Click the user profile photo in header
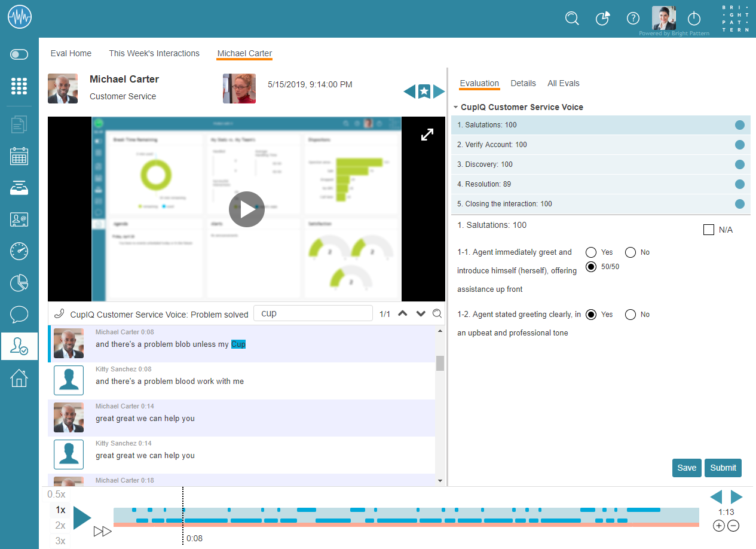756x549 pixels. click(x=664, y=18)
